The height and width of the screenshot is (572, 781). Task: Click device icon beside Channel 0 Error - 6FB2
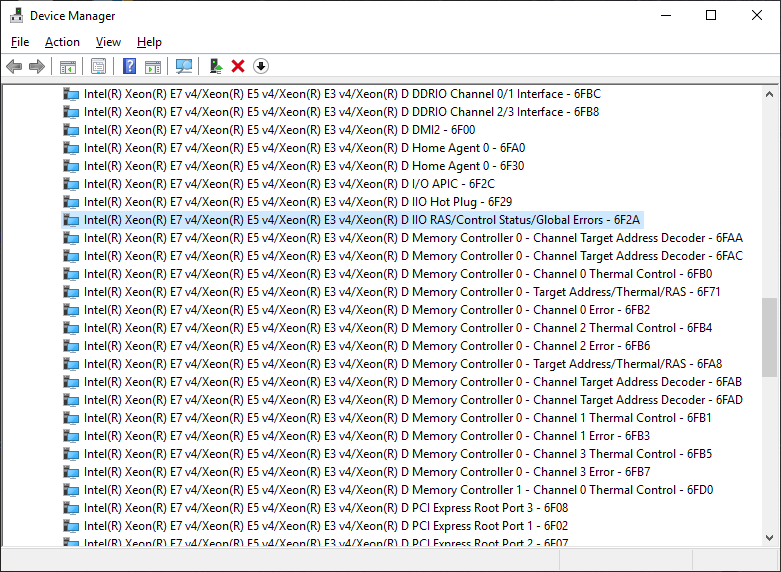(71, 310)
